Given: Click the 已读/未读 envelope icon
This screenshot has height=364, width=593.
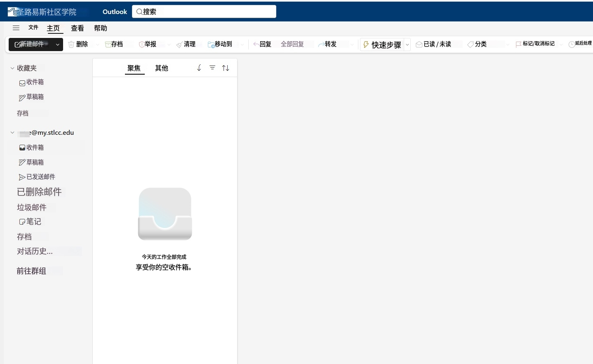Looking at the screenshot, I should point(419,45).
